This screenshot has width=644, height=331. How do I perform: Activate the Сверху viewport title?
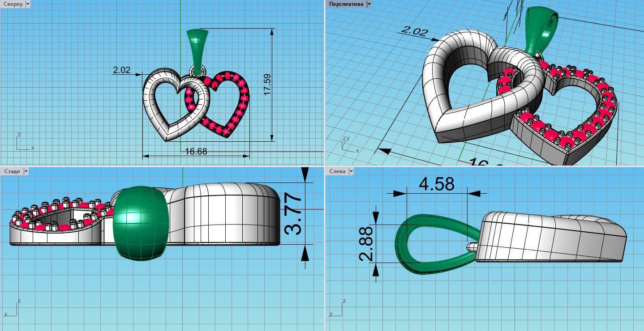pos(13,4)
